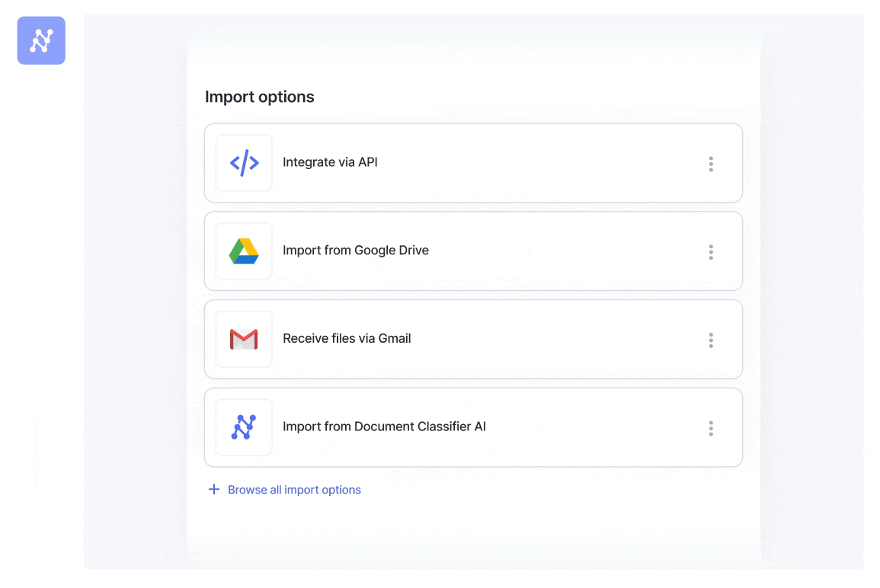Select the "Receive files via Gmail" label
Viewport: 880px width, 588px height.
pos(347,339)
